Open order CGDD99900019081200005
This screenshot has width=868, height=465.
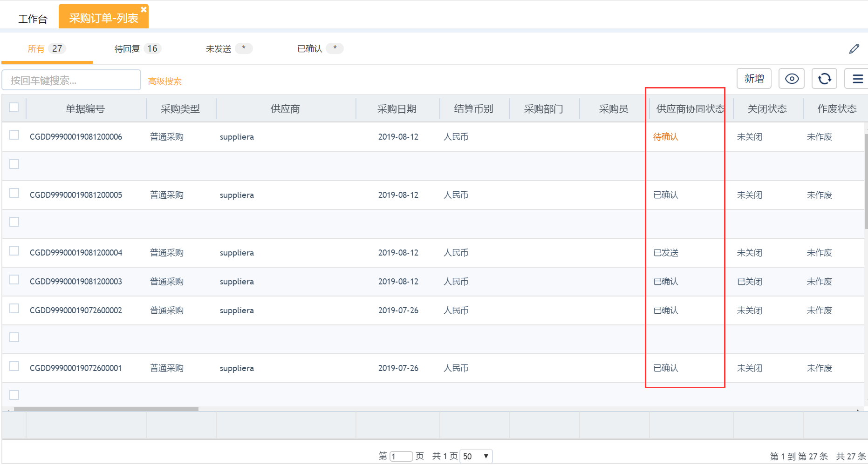[76, 195]
